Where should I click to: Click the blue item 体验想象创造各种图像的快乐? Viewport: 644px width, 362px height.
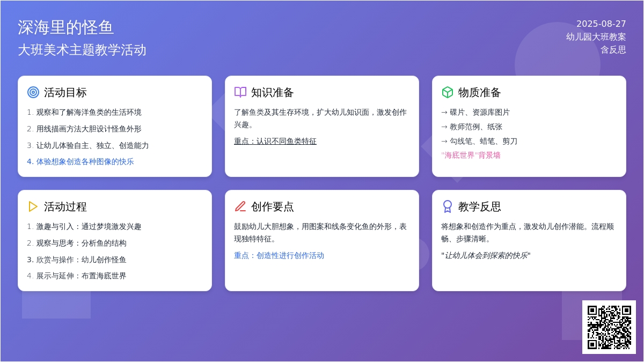coord(85,161)
